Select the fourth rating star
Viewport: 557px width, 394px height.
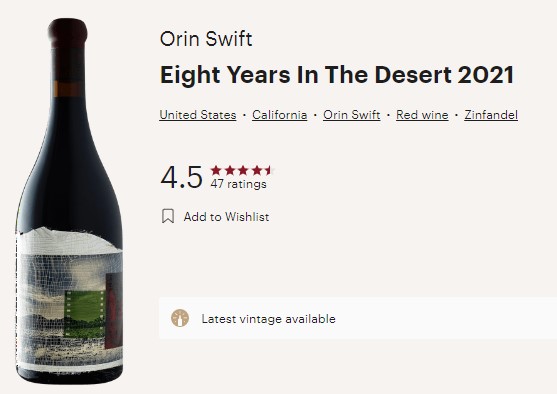coord(257,171)
